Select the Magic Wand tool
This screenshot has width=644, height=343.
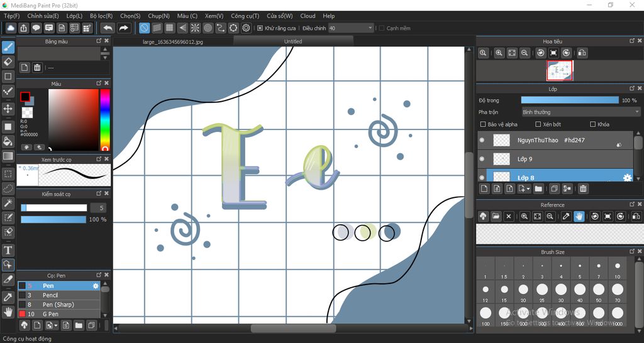[x=8, y=203]
